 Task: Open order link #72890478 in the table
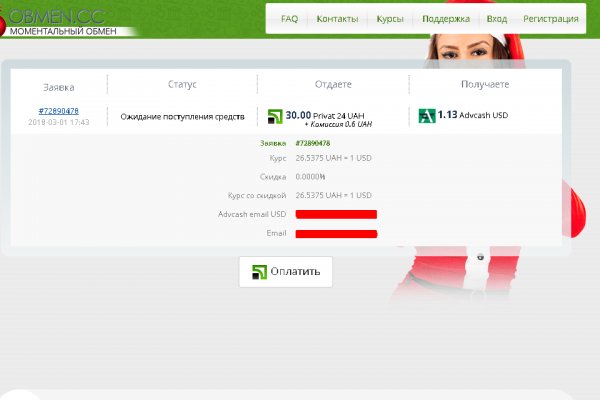pos(59,110)
